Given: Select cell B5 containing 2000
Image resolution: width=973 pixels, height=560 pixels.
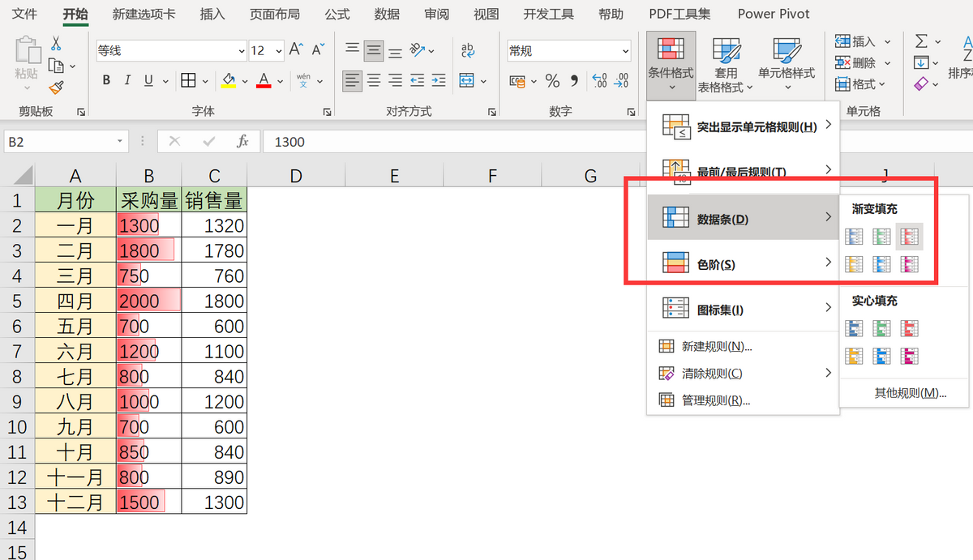Looking at the screenshot, I should click(x=149, y=301).
